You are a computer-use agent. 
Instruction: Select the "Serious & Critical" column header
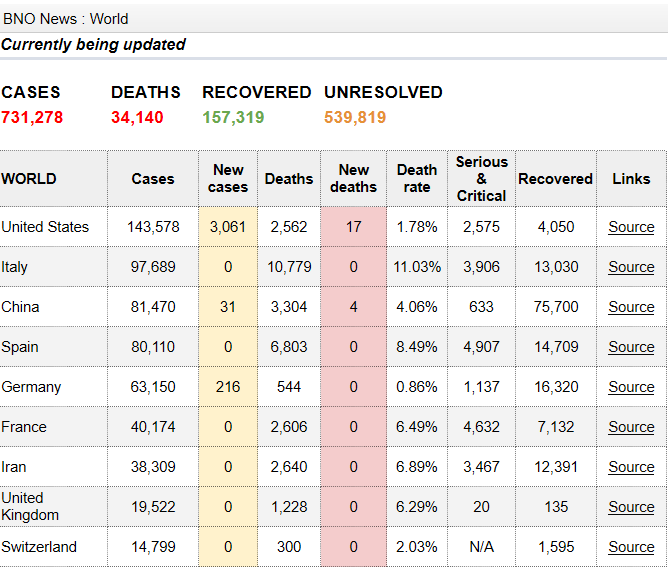[x=481, y=179]
